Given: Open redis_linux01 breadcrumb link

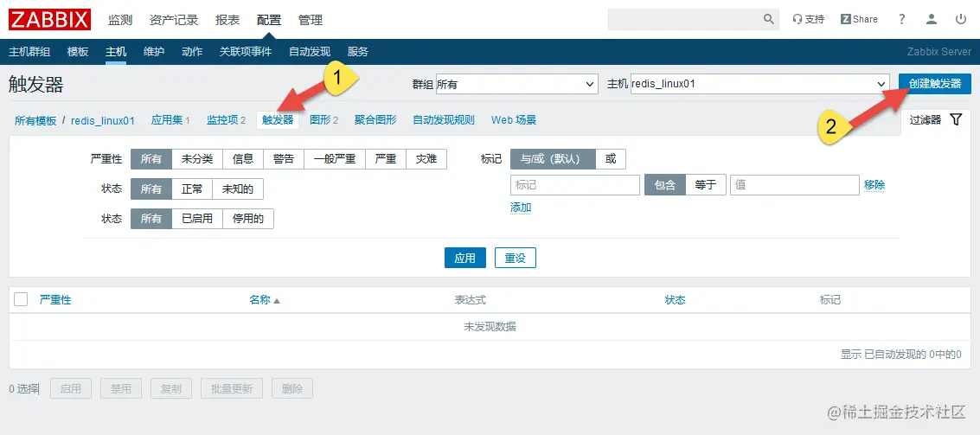Looking at the screenshot, I should [x=103, y=120].
